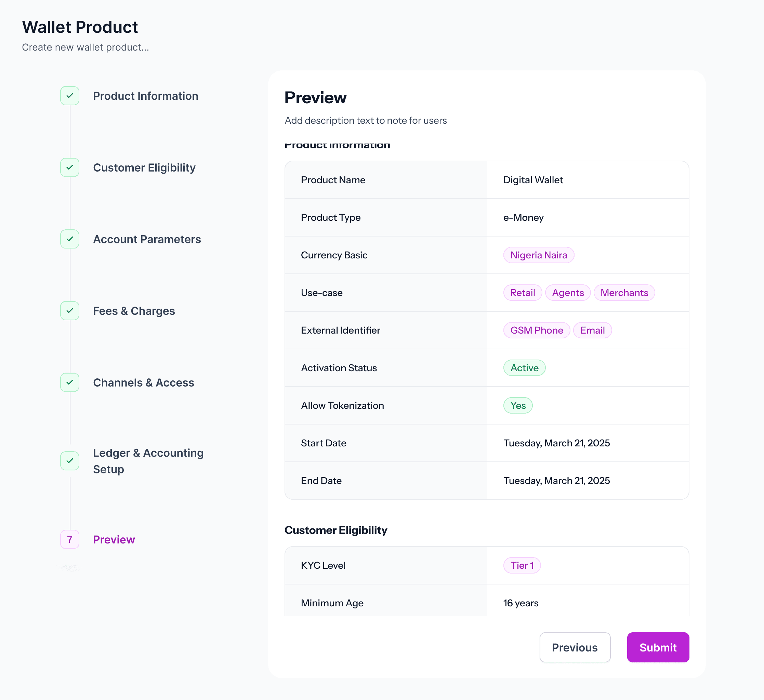The image size is (764, 700).
Task: Open the Account Parameters step
Action: tap(147, 239)
